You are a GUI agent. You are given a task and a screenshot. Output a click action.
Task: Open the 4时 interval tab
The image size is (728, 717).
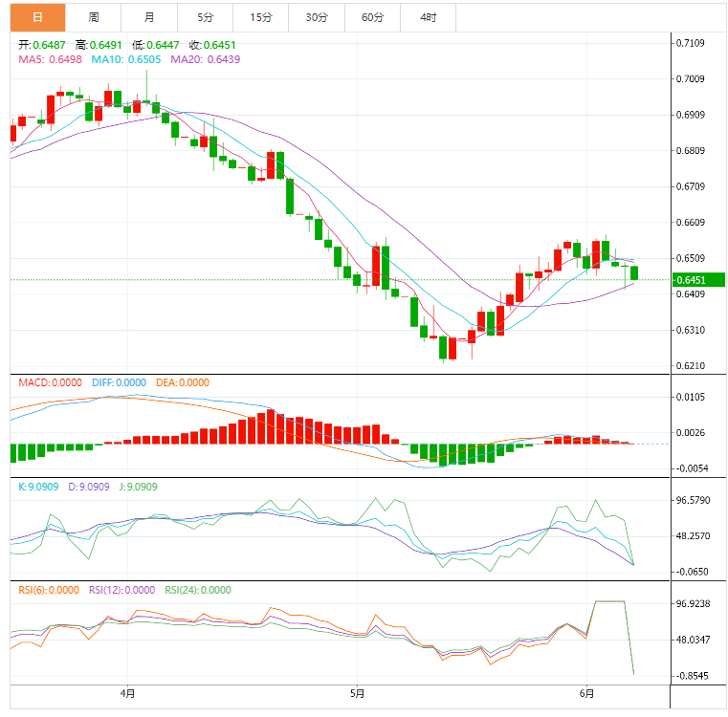click(428, 17)
